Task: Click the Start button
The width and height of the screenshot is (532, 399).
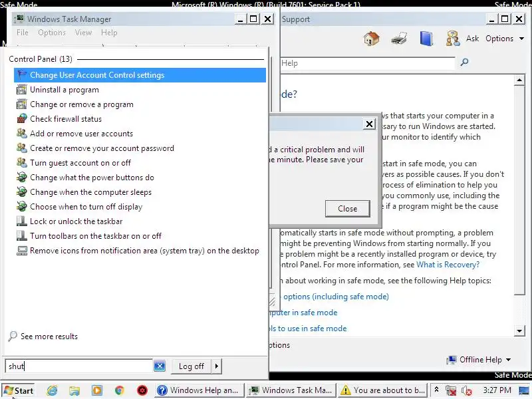Action: (19, 390)
